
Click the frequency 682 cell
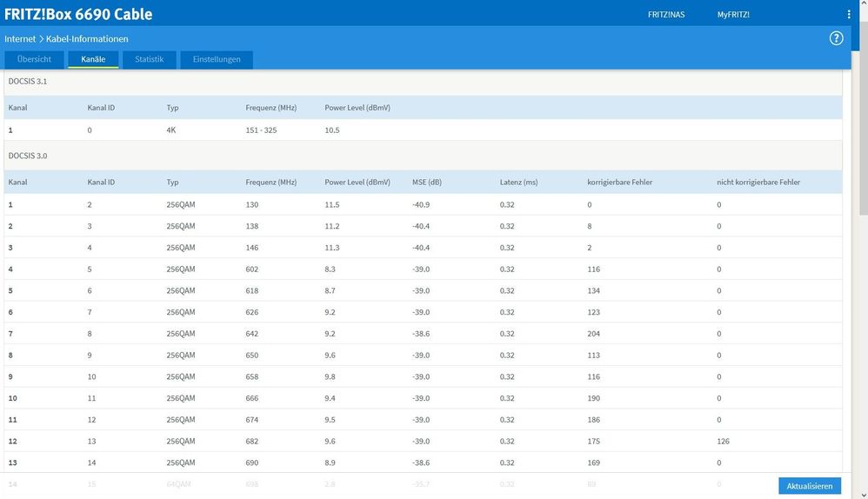click(252, 442)
